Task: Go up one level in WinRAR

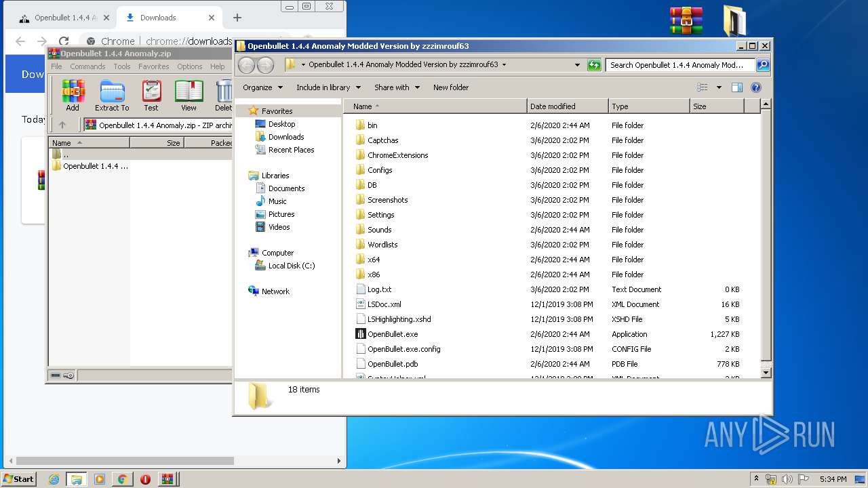Action: [x=62, y=125]
